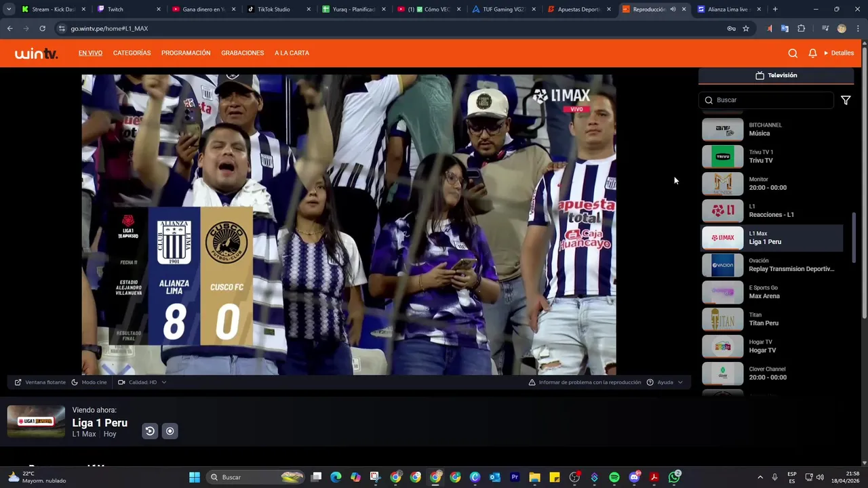868x488 pixels.
Task: Enable Modo cine
Action: pos(89,382)
